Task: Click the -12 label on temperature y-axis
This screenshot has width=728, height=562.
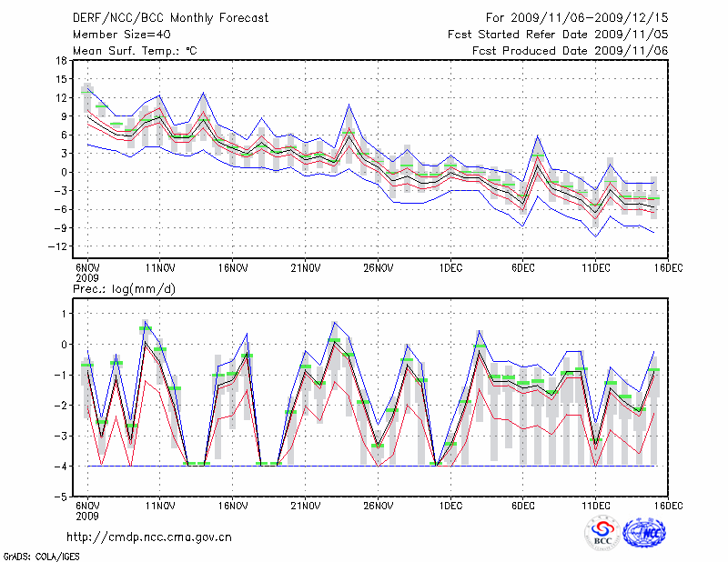Action: pos(57,246)
